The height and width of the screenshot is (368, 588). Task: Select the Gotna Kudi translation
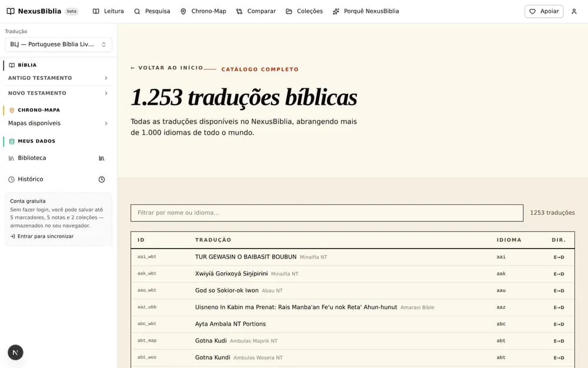coord(211,341)
